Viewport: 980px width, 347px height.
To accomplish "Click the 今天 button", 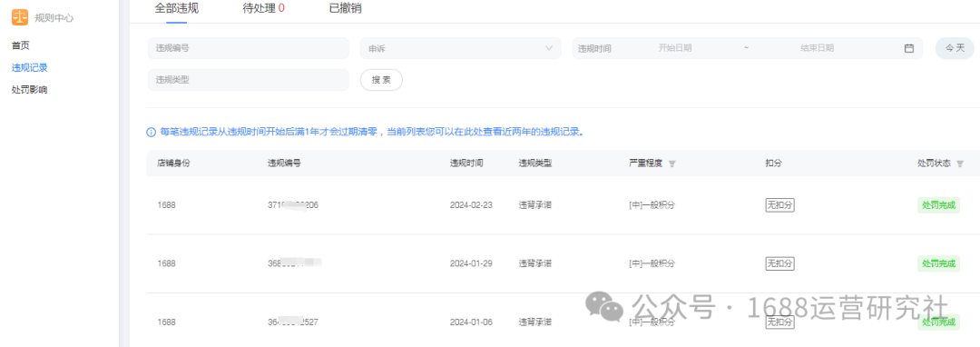I will click(955, 48).
